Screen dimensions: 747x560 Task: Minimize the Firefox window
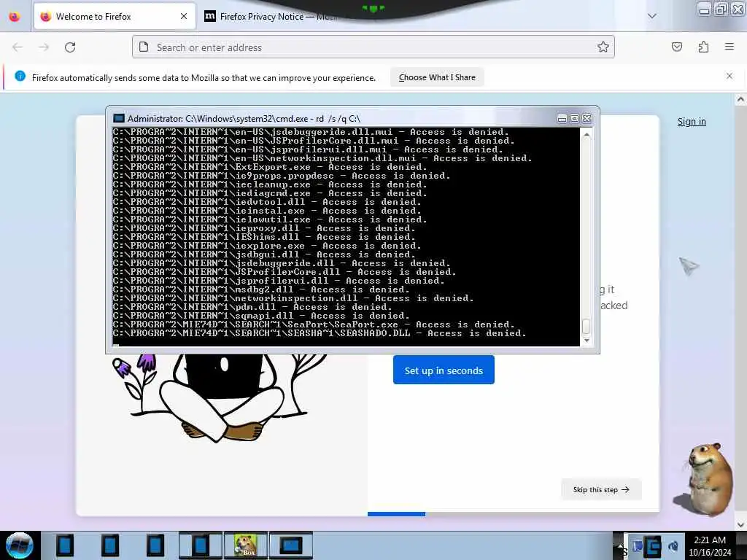coord(704,10)
